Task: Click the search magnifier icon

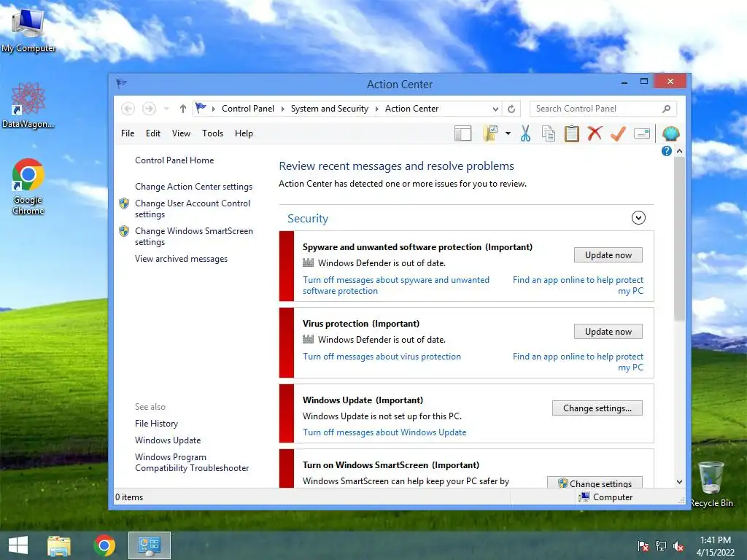Action: pyautogui.click(x=667, y=109)
